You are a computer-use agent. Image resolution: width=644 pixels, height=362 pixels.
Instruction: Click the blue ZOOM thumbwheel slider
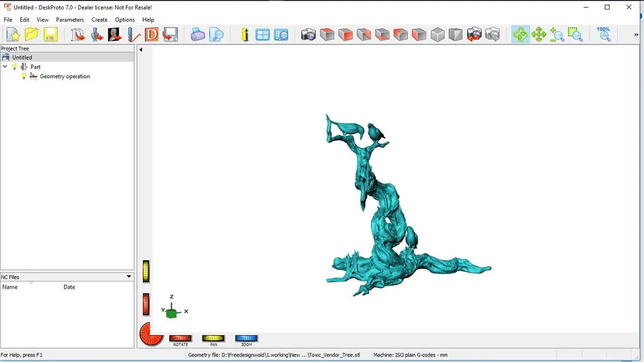[246, 338]
